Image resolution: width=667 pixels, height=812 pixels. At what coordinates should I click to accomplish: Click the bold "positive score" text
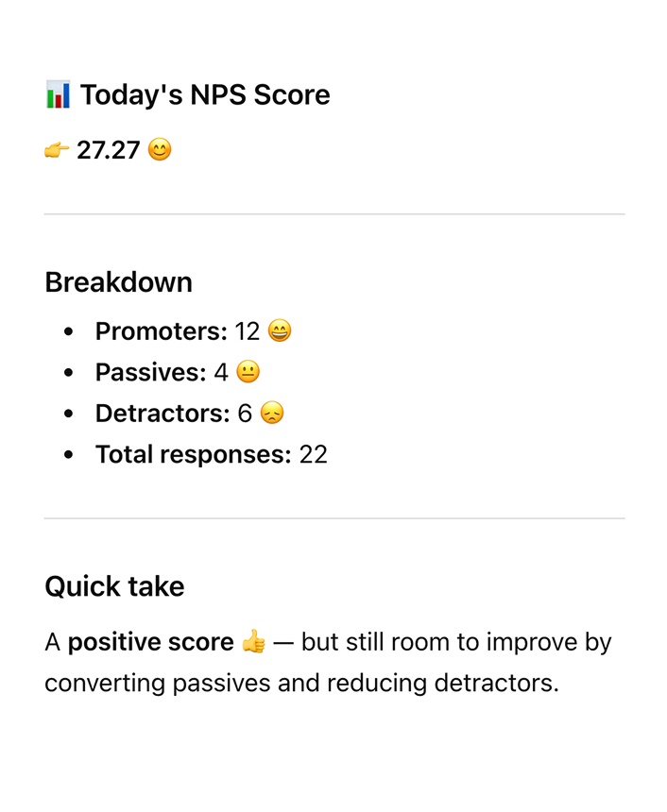coord(151,643)
